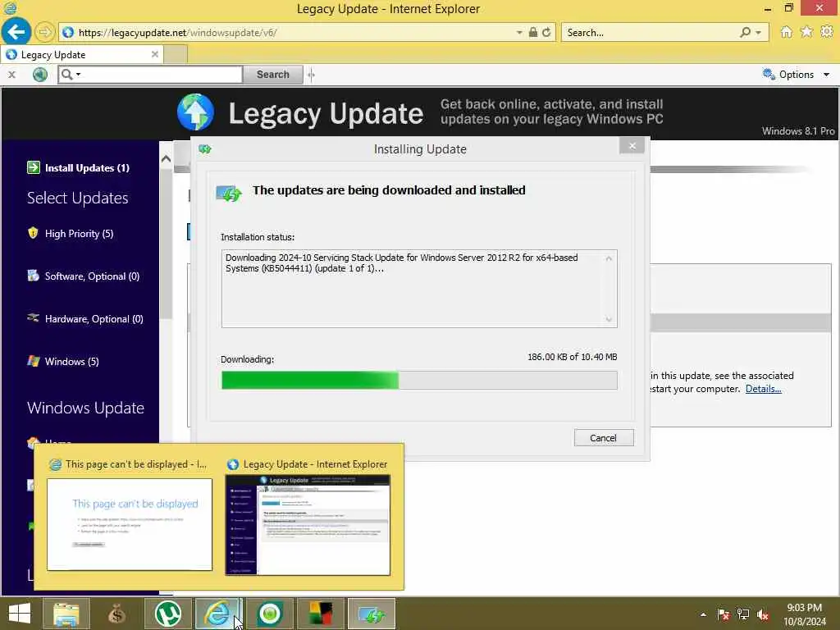Open uTorrent from the taskbar
This screenshot has width=840, height=630.
pos(167,614)
